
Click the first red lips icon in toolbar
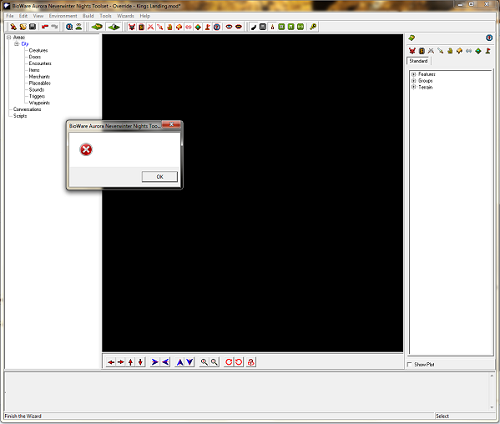(229, 27)
